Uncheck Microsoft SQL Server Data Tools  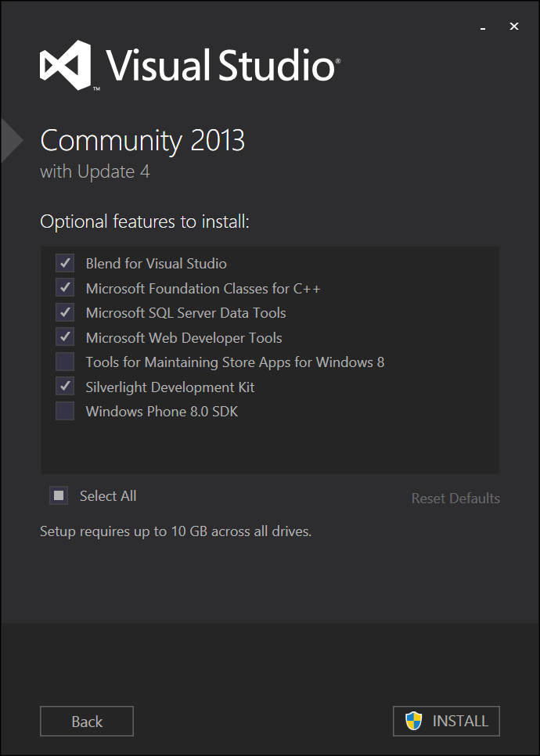coord(65,312)
